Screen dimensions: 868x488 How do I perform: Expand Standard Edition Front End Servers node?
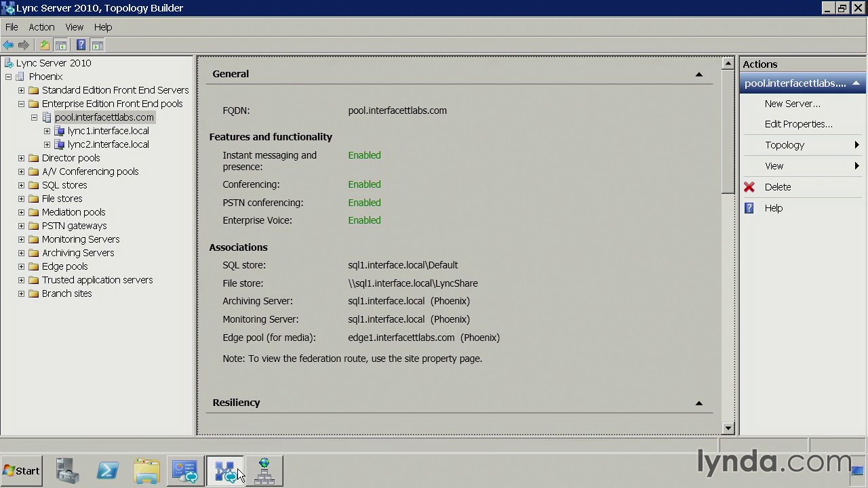pyautogui.click(x=21, y=90)
